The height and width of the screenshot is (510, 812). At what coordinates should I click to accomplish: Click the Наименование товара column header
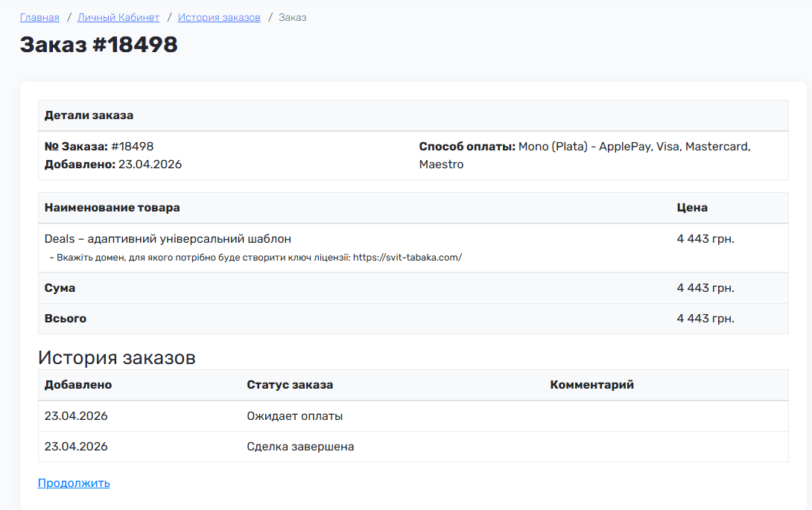tap(112, 208)
